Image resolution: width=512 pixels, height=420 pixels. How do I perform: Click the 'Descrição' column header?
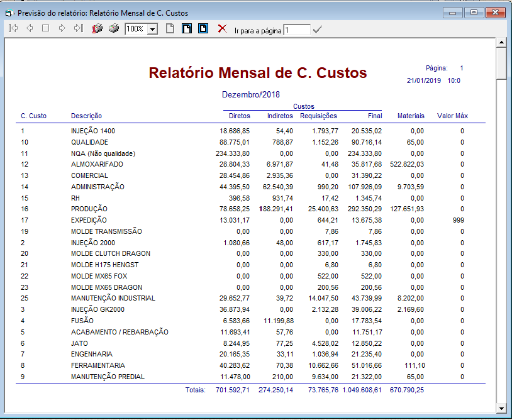pos(87,116)
